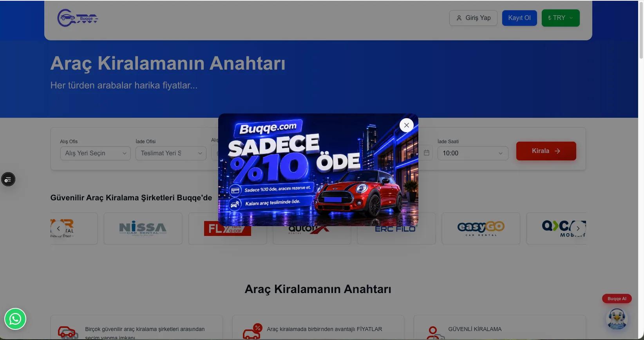Image resolution: width=644 pixels, height=340 pixels.
Task: Click the red Kirala button
Action: 546,151
